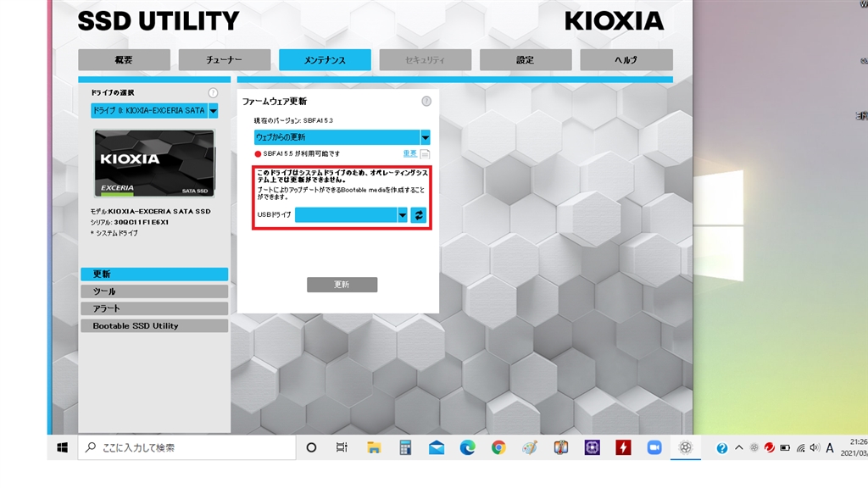
Task: Select 更新 in the left sidebar
Action: coord(154,274)
